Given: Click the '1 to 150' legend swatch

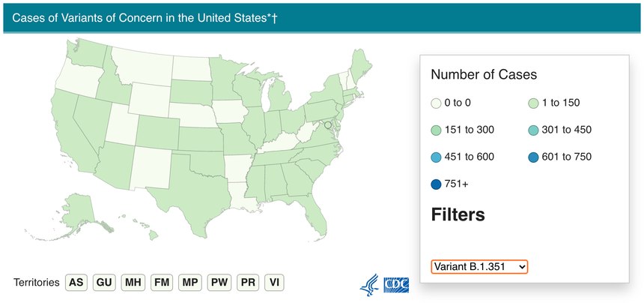Looking at the screenshot, I should click(x=532, y=103).
